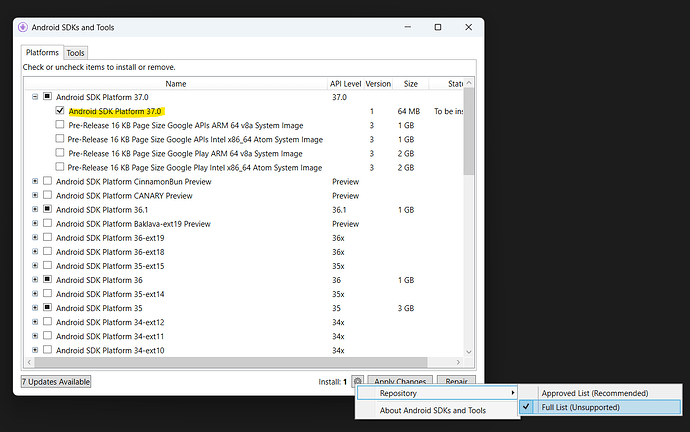Check Pre-Release Google Play Intel x86_64 Atom System Image

point(60,167)
